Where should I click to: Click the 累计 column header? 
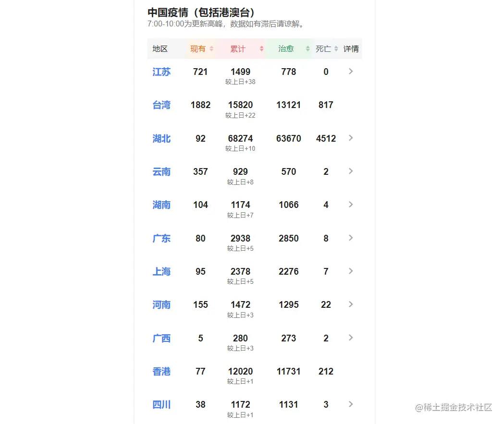pyautogui.click(x=238, y=49)
